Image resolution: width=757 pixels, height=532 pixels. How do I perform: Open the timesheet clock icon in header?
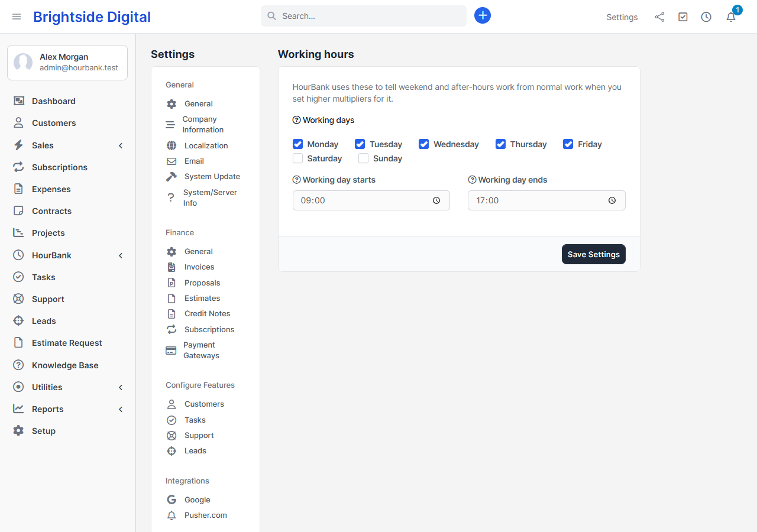point(706,17)
